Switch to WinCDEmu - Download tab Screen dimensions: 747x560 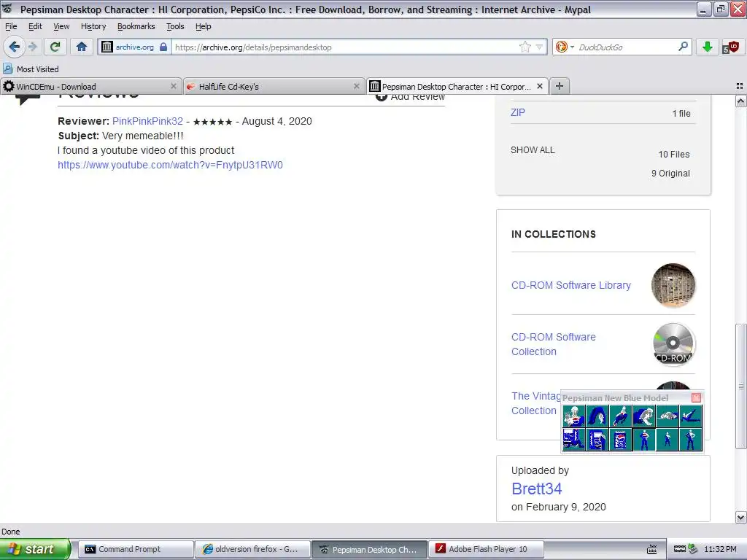point(90,86)
